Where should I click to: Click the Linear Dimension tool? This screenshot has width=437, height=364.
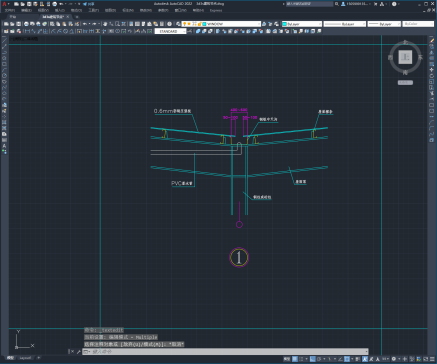coord(27,31)
